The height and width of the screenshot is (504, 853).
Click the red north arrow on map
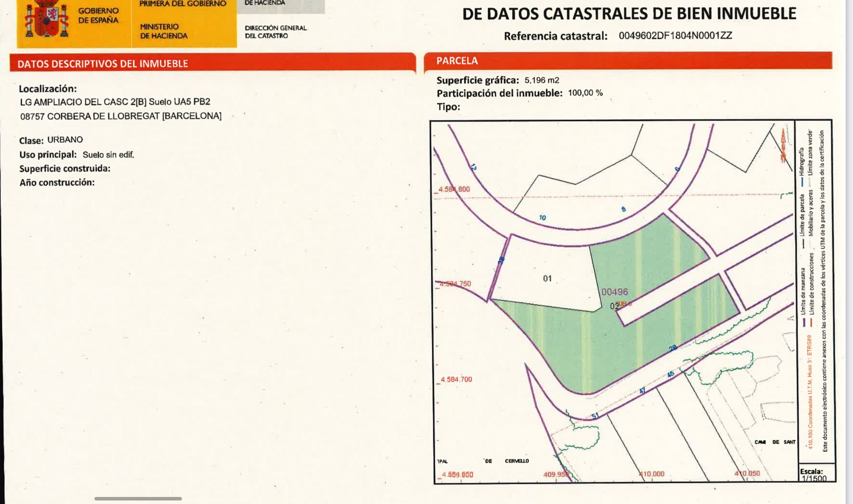(x=783, y=146)
